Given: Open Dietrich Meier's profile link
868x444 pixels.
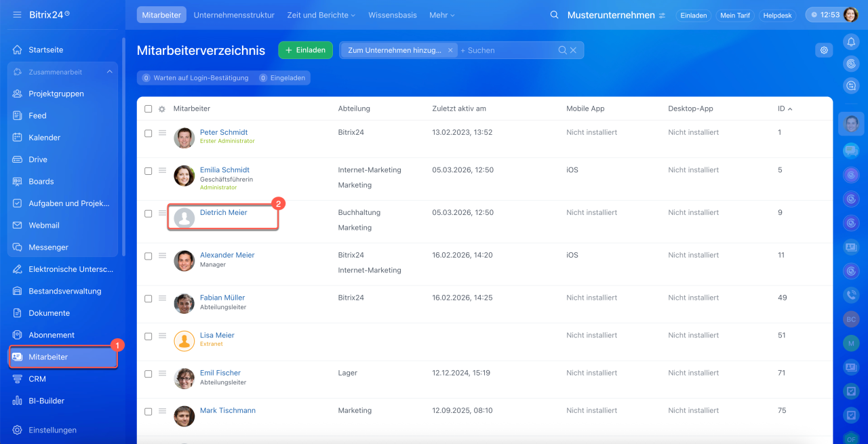Looking at the screenshot, I should point(223,213).
